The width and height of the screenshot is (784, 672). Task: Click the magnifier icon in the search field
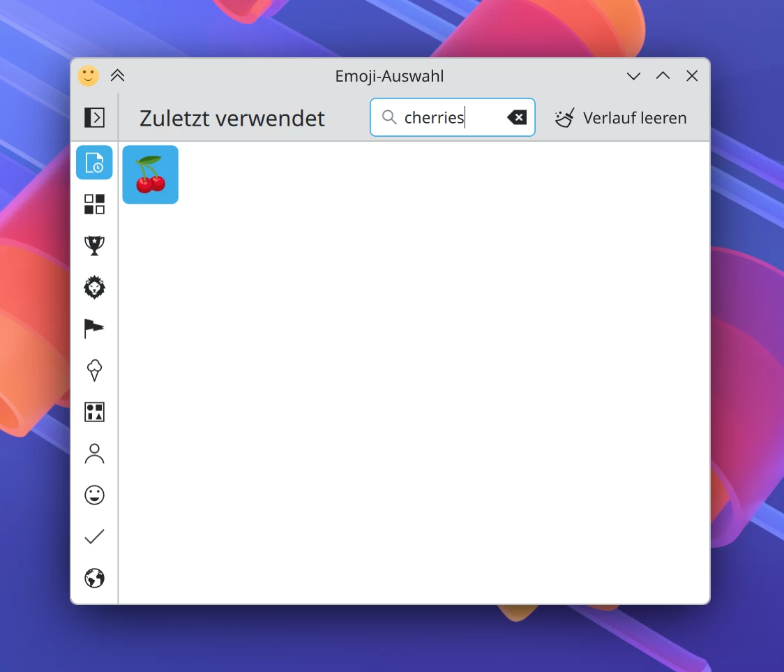[x=389, y=117]
